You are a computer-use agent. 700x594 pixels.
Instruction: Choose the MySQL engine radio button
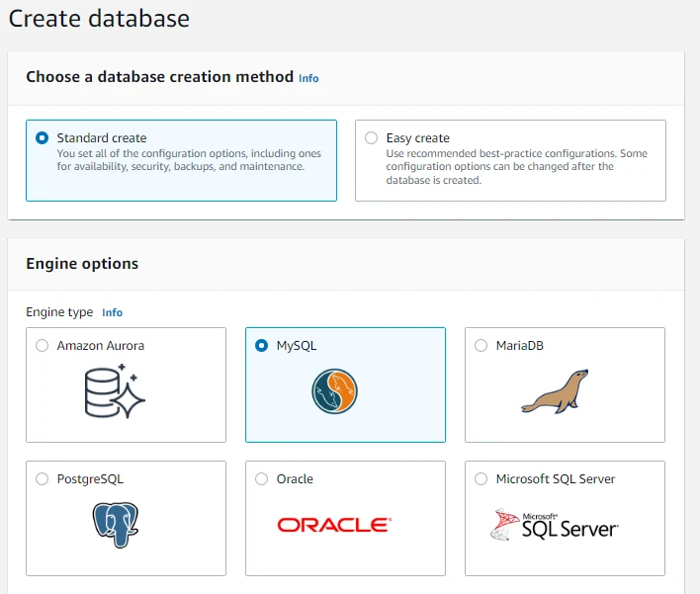tap(261, 346)
